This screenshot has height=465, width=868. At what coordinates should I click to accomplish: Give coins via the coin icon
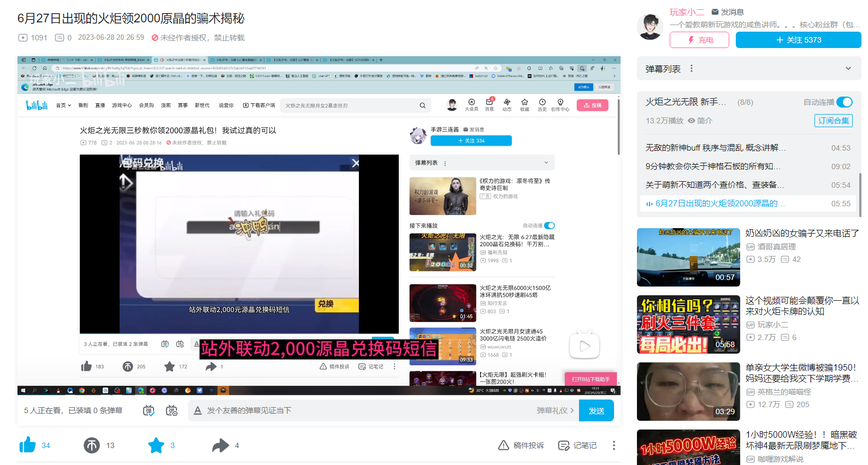(x=92, y=445)
